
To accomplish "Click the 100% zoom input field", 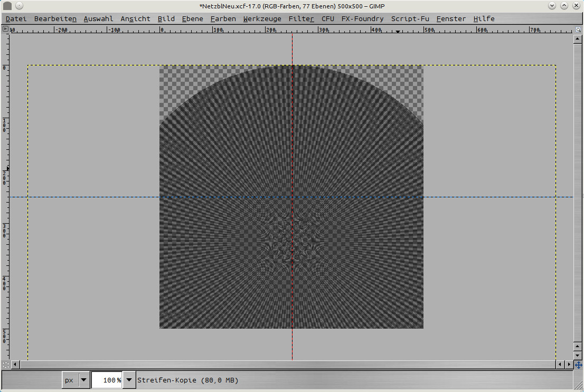I will (107, 380).
